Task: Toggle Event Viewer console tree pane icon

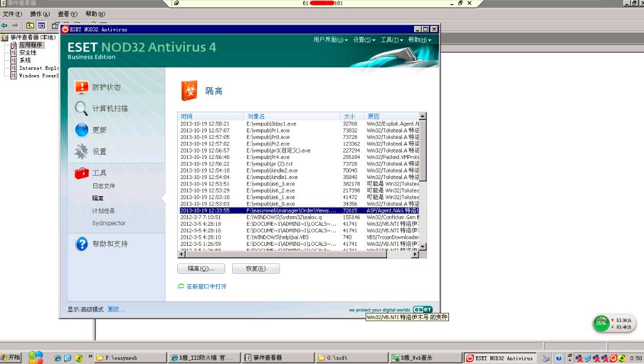Action: [x=41, y=25]
